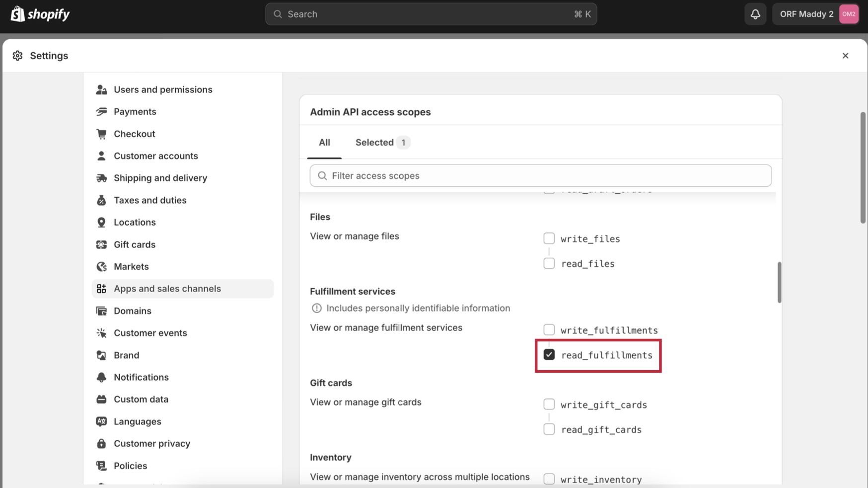Click the Payments icon
Image resolution: width=868 pixels, height=488 pixels.
pos(101,111)
